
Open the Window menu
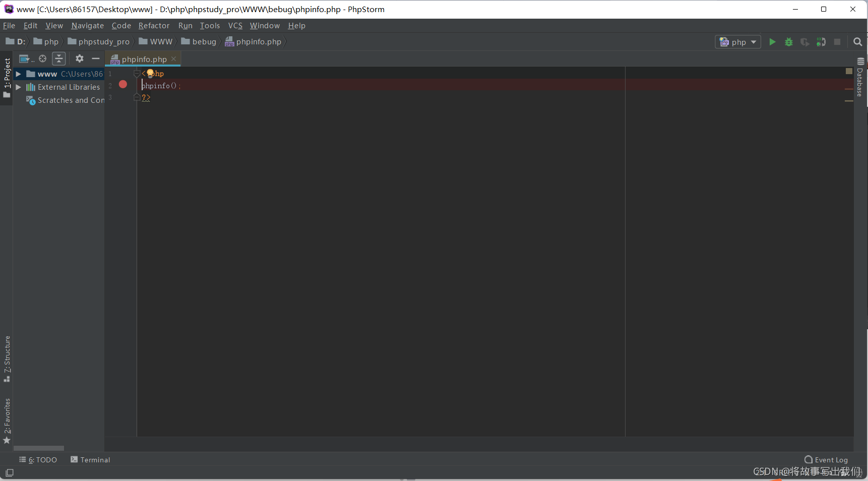pyautogui.click(x=265, y=26)
